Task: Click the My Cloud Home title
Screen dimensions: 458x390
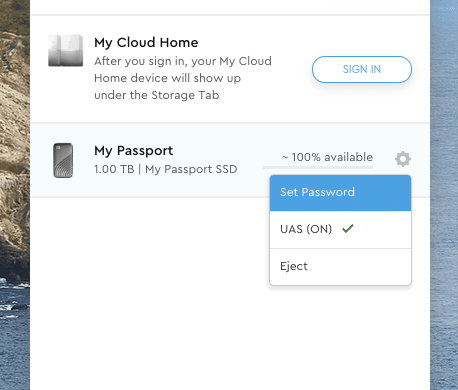Action: [146, 43]
